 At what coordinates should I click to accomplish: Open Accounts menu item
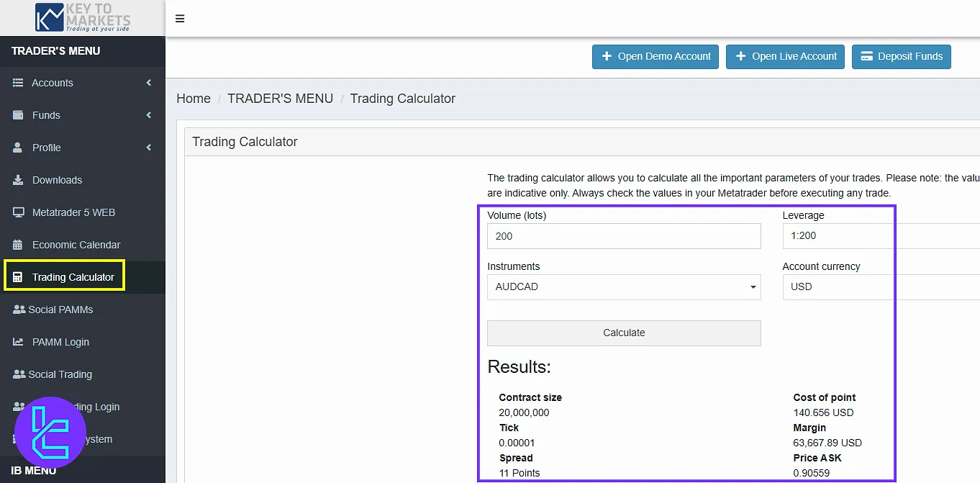tap(83, 83)
